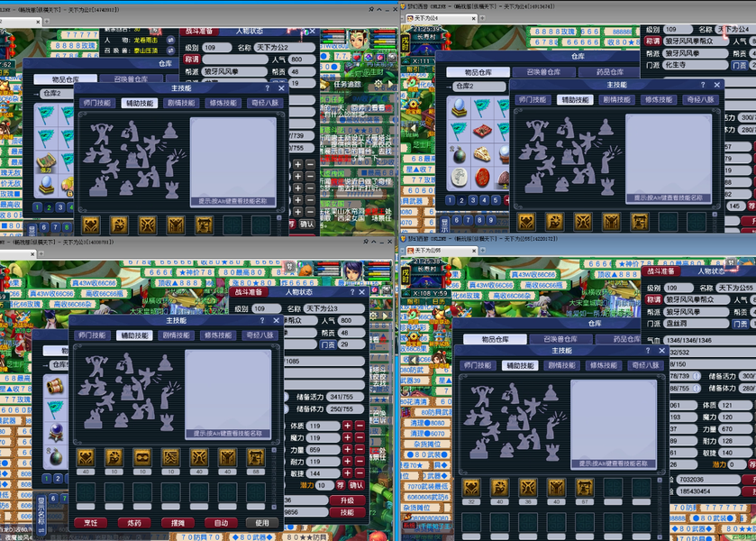Select the first gold skill icon in 天下为公3 window

[x=86, y=457]
